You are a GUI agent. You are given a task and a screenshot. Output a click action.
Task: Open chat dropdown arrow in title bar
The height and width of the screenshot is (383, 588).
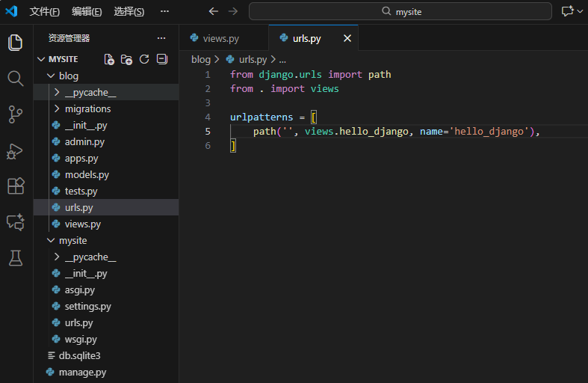click(580, 11)
